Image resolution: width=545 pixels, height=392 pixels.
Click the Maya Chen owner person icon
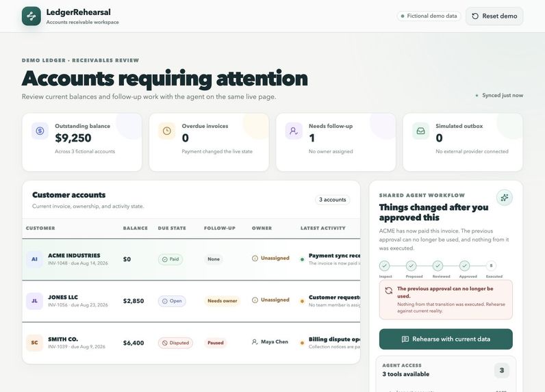(x=255, y=342)
